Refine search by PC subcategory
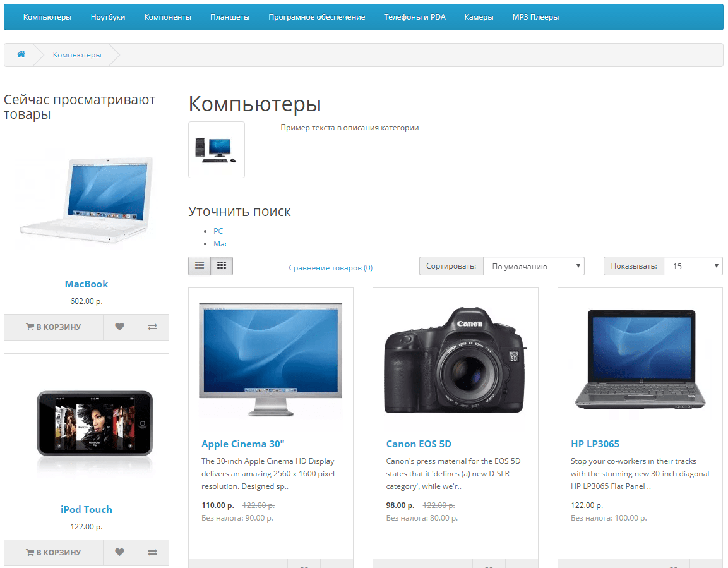This screenshot has height=568, width=728. coord(218,231)
